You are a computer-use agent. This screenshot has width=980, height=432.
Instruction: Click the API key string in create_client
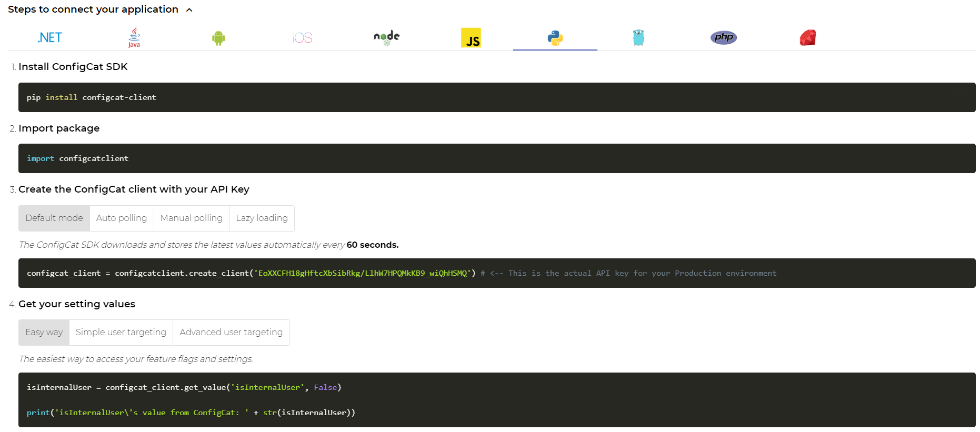point(363,273)
